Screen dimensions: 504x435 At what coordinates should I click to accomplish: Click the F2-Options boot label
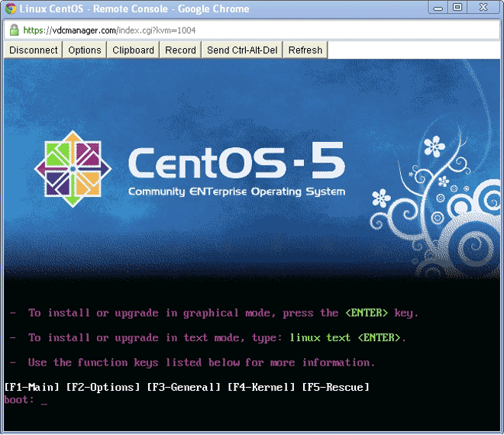tap(103, 388)
